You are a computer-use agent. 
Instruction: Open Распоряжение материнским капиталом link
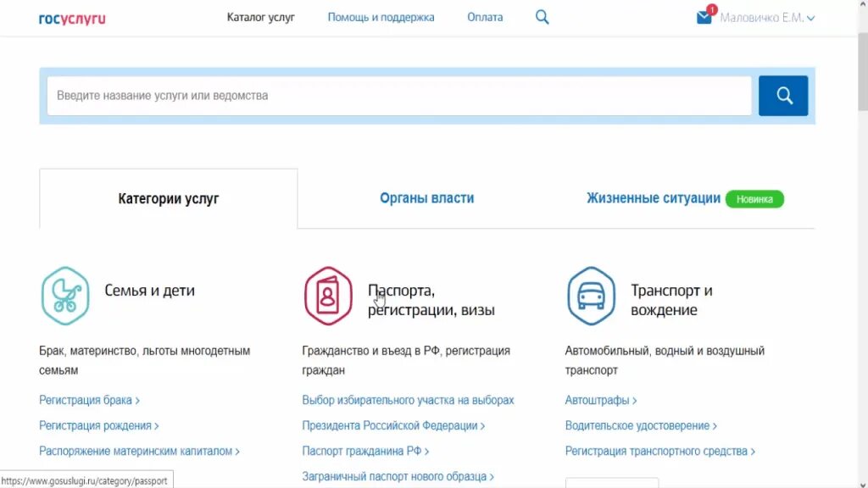click(x=139, y=451)
